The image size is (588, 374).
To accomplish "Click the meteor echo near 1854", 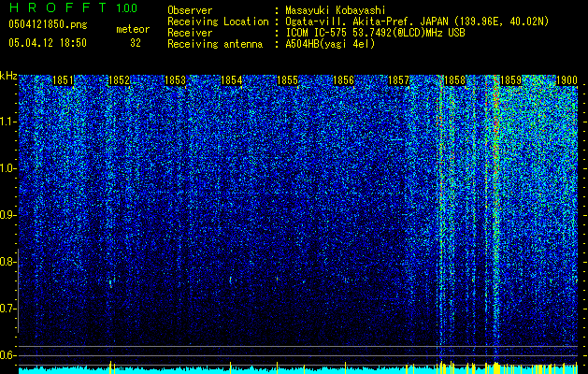I will pos(230,280).
